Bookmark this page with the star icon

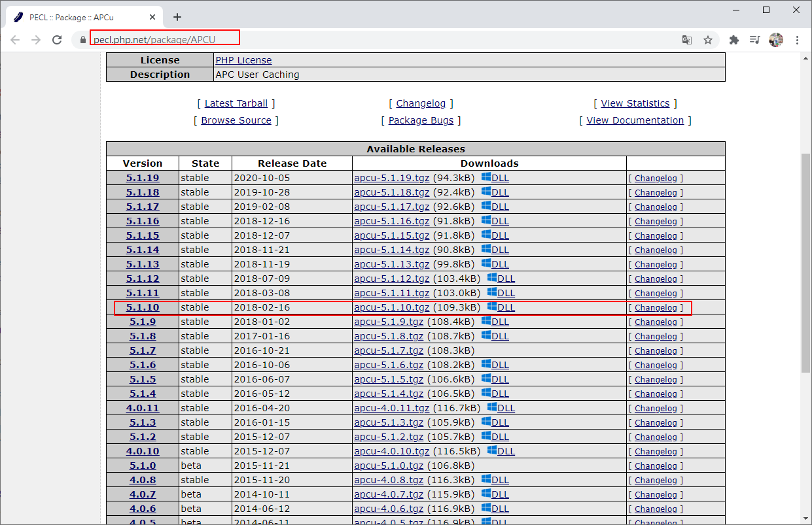tap(708, 40)
